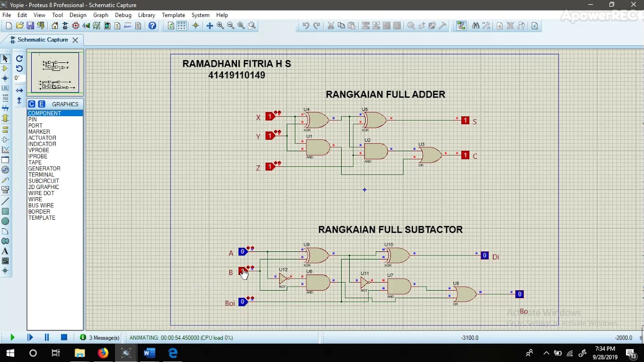This screenshot has width=644, height=362.
Task: Toggle logic state X input
Action: pyautogui.click(x=270, y=117)
